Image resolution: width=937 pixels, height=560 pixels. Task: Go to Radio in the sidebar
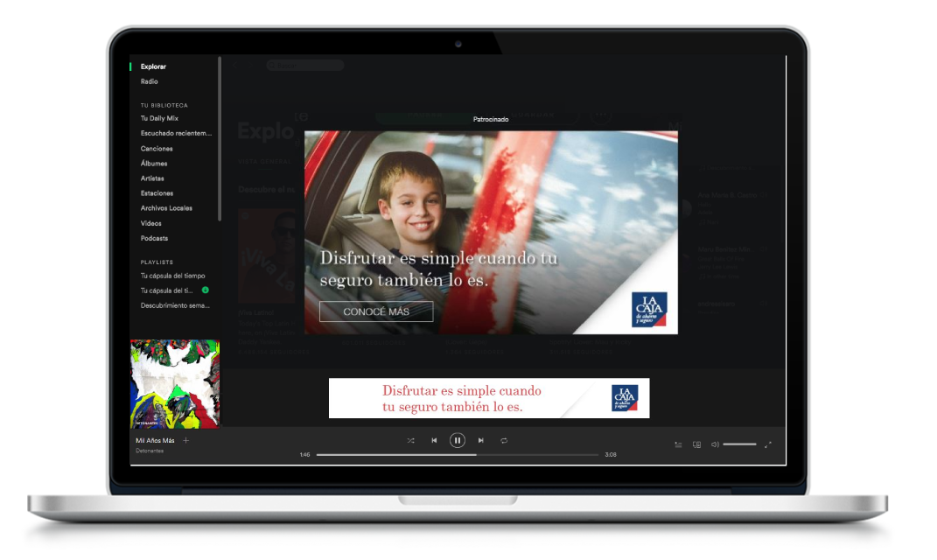pyautogui.click(x=150, y=81)
